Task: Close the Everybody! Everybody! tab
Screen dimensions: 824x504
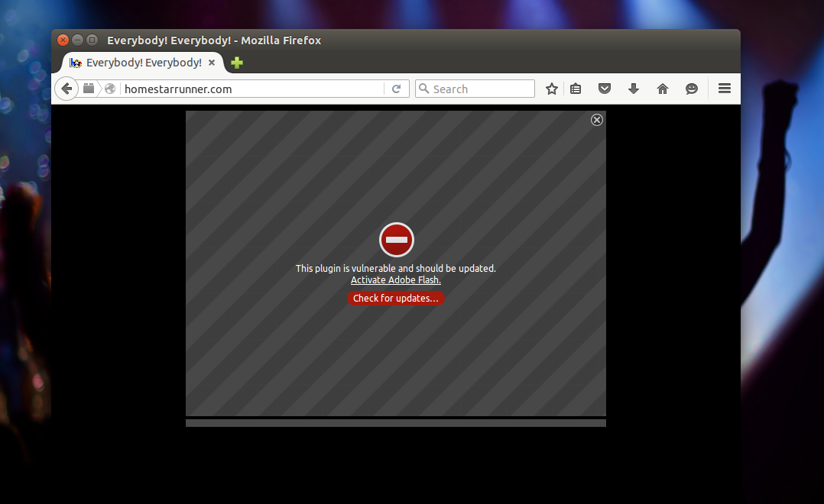Action: [x=212, y=63]
